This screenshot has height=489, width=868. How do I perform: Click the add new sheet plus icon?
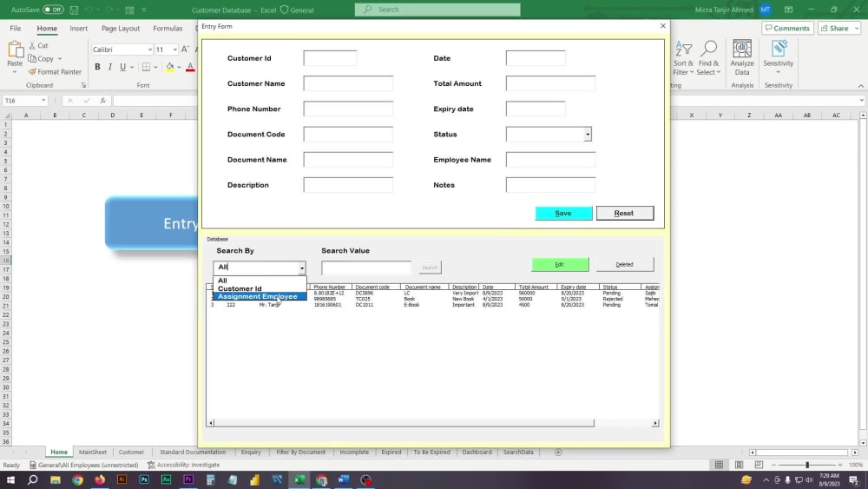click(x=558, y=452)
